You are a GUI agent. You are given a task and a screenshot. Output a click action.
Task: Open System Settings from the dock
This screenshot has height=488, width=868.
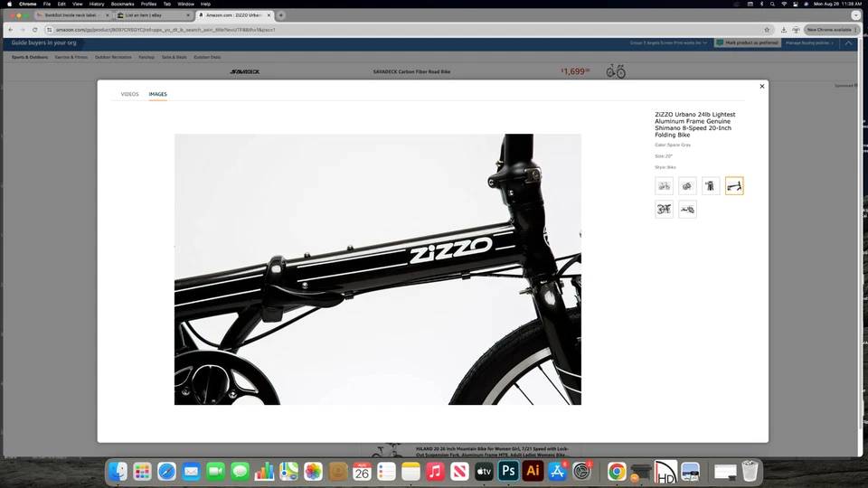(x=581, y=472)
